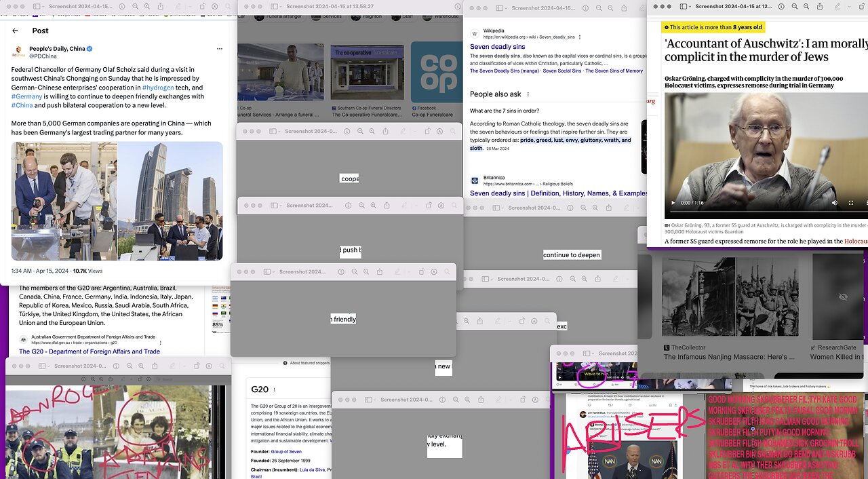Select highlight pen in Auschwitz article window
The width and height of the screenshot is (868, 479).
[x=837, y=7]
